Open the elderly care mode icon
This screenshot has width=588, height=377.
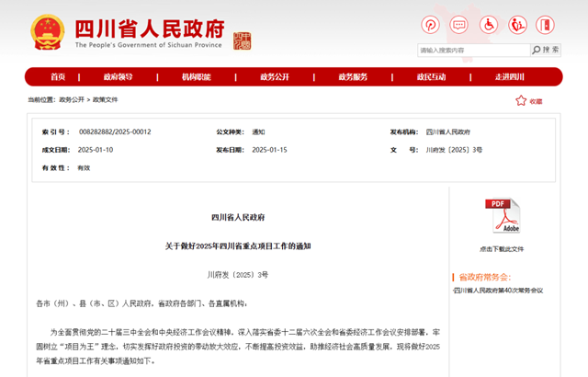tap(517, 25)
